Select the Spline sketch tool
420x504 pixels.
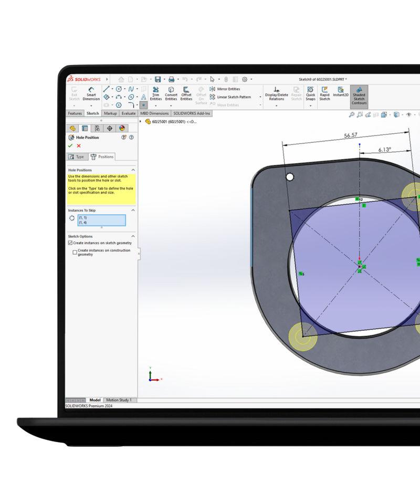click(x=131, y=89)
